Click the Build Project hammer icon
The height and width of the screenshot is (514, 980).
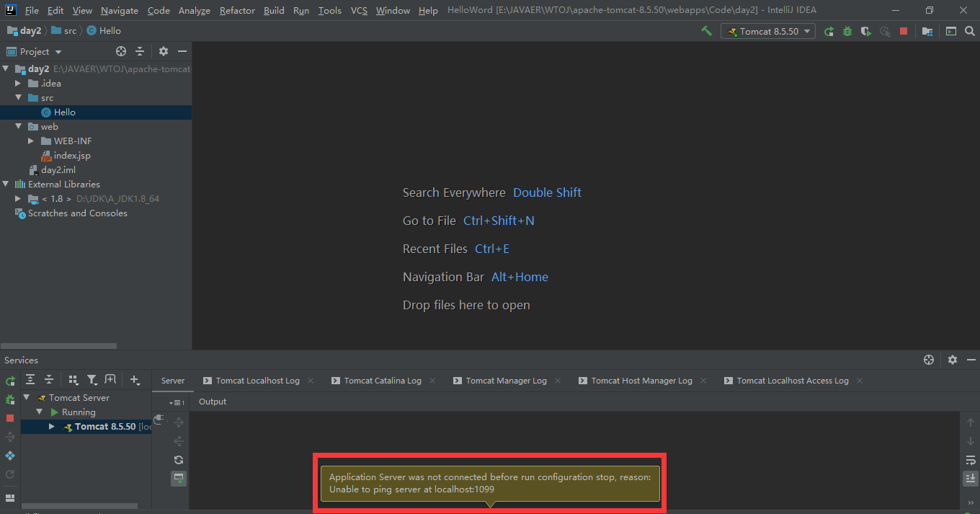[706, 31]
